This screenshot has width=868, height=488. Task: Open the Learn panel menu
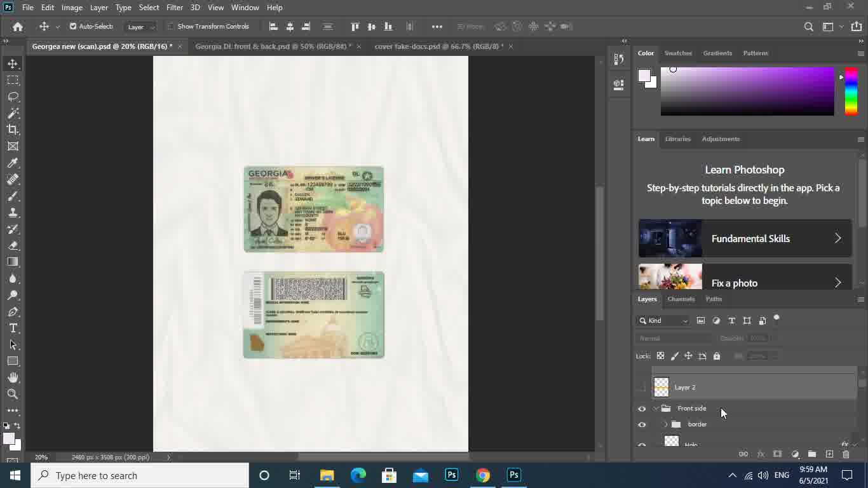coord(861,139)
